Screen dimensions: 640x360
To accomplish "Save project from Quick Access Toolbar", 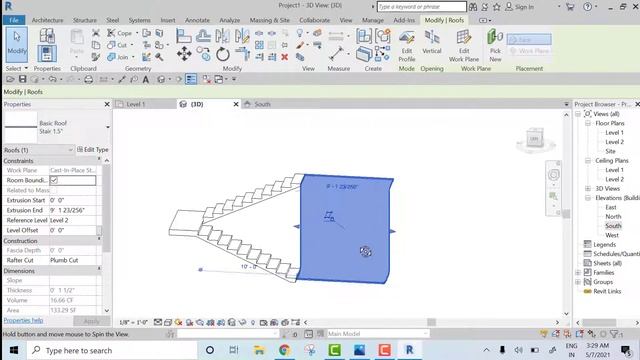I will [22, 79].
